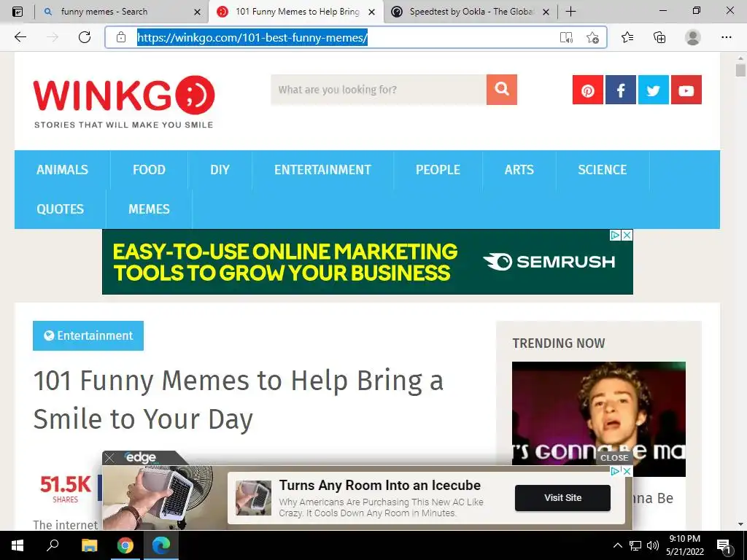Click the AC unit ad video thumbnail
The image size is (747, 560).
164,497
